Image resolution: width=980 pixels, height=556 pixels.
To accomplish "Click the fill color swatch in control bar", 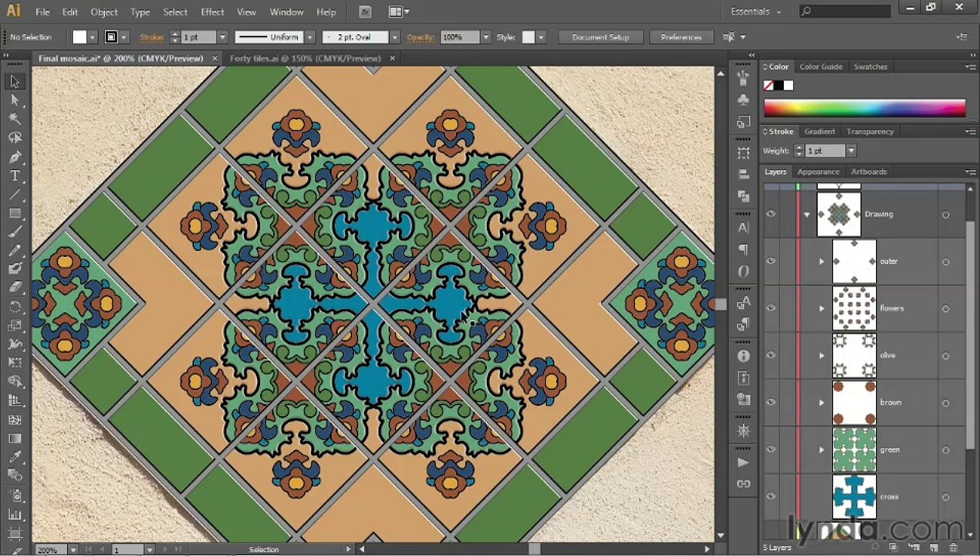I will (79, 37).
